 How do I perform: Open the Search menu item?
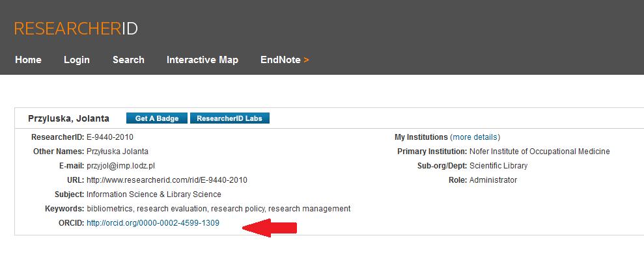(x=128, y=60)
